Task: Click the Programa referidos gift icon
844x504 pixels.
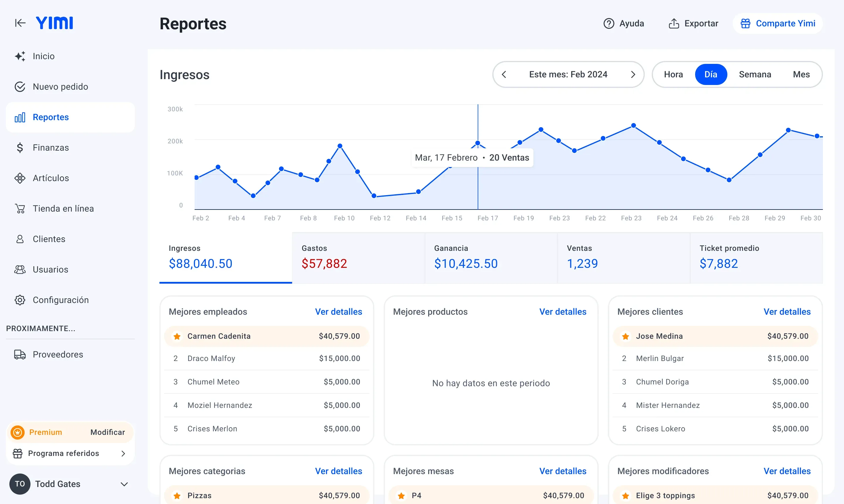Action: 17,453
